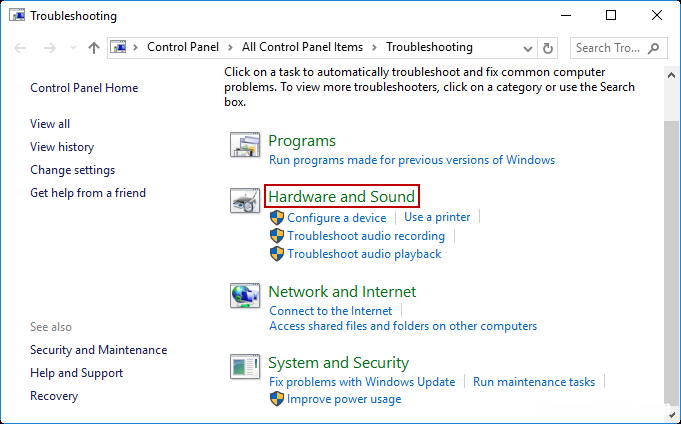This screenshot has width=681, height=424.
Task: Open the Programs category heading
Action: click(302, 141)
